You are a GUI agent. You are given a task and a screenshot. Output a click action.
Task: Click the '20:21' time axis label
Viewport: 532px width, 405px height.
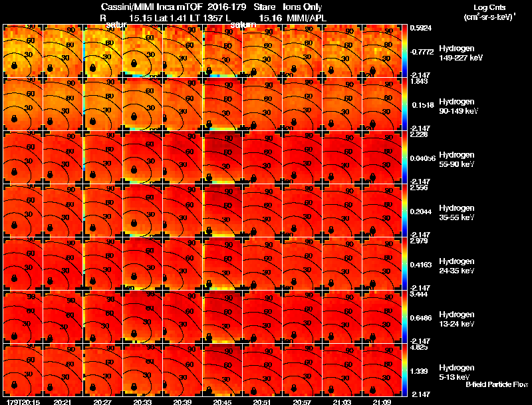pyautogui.click(x=62, y=402)
